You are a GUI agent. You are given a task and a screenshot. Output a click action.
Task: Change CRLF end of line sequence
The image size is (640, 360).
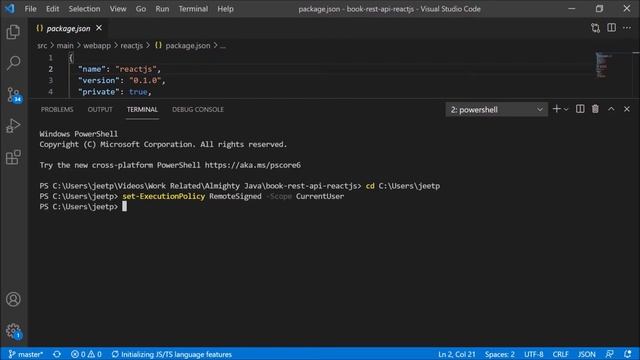coord(560,354)
